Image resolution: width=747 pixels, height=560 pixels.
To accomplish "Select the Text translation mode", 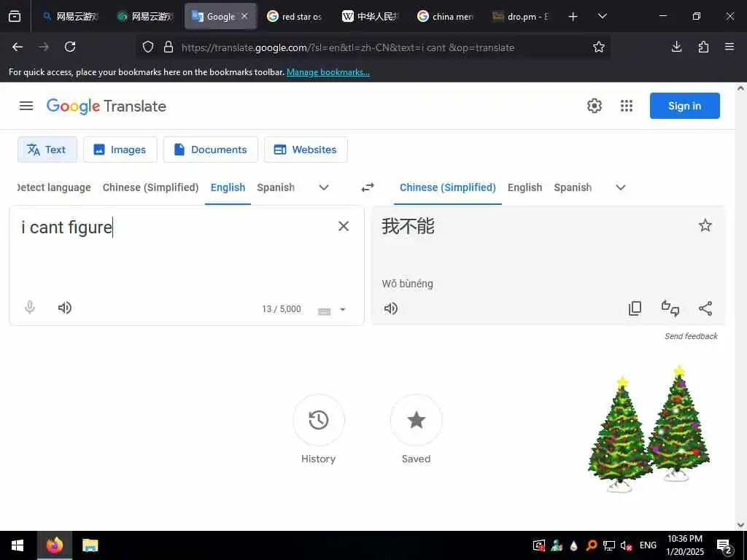I will click(x=47, y=149).
